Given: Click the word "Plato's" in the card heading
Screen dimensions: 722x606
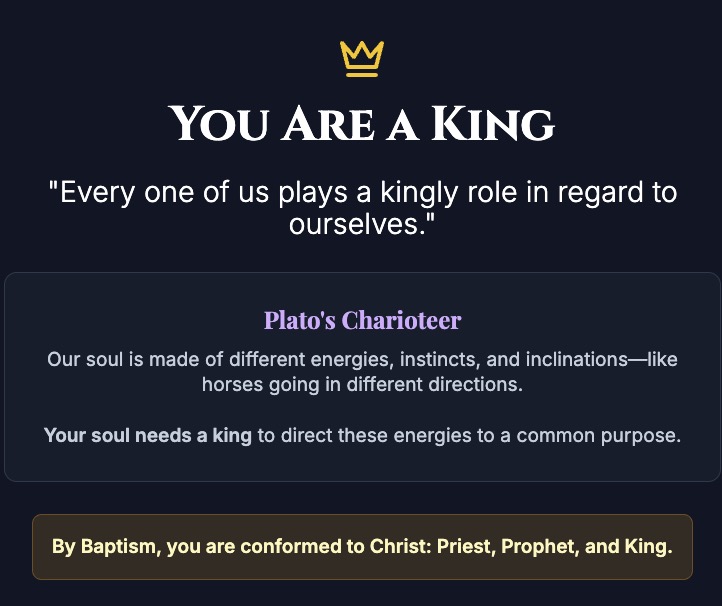Looking at the screenshot, I should (299, 320).
